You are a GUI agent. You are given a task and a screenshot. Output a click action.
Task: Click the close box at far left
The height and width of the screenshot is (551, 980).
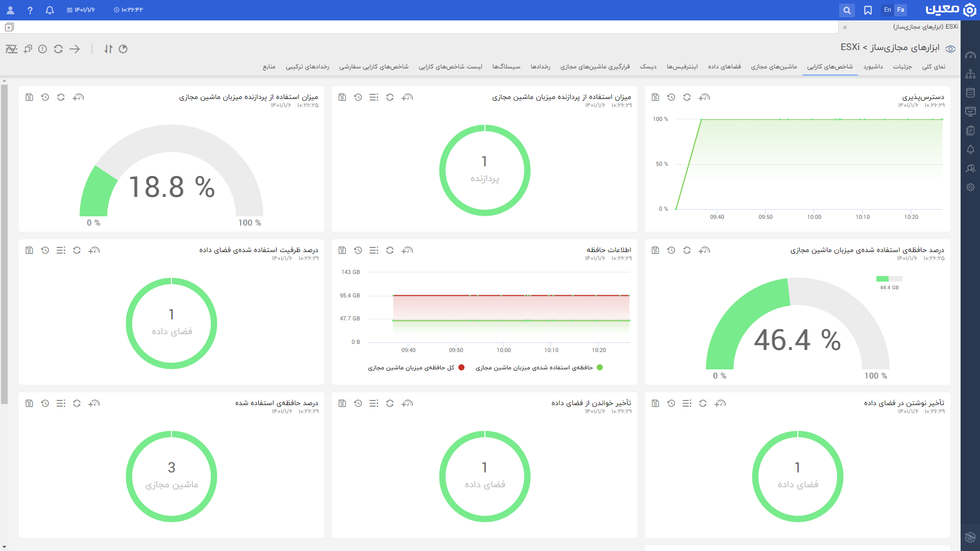coord(9,27)
